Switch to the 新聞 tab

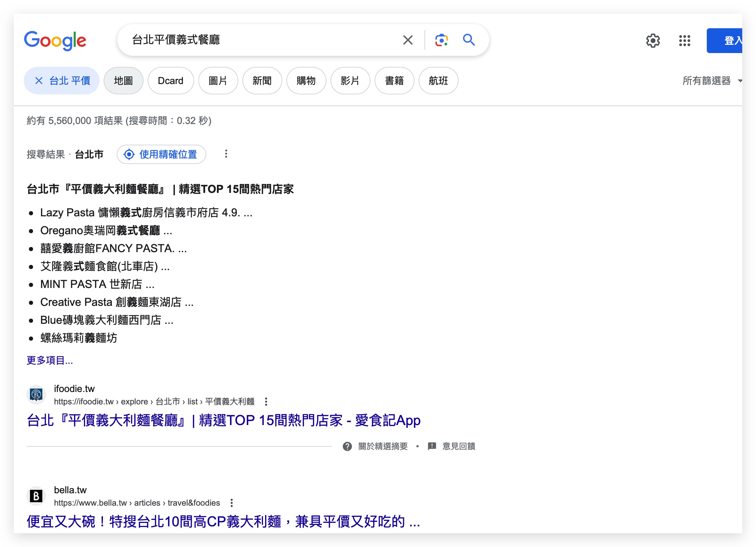[x=262, y=81]
